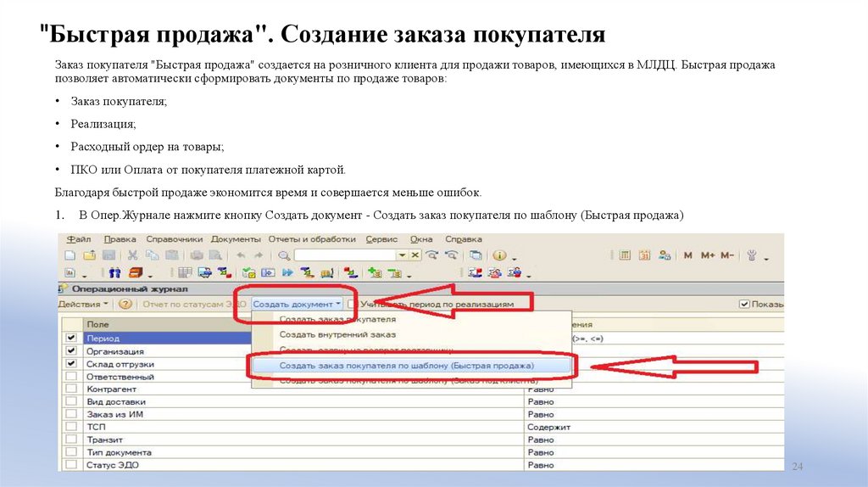Click the Find magnifier icon

pos(284,255)
